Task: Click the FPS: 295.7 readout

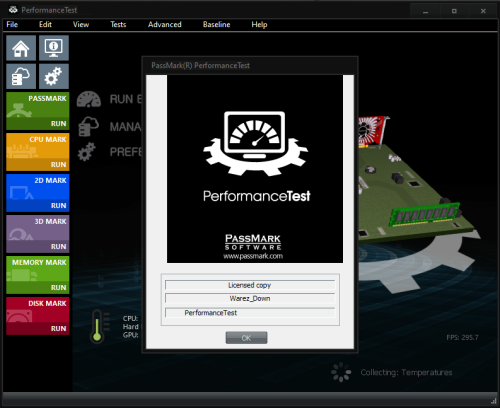Action: [x=462, y=338]
